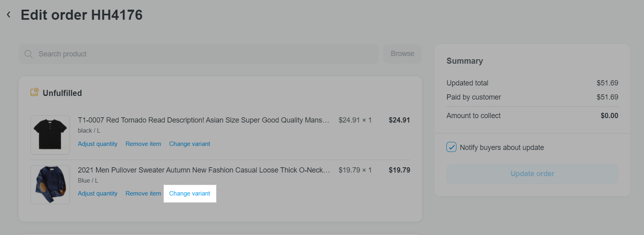Focus the Search product field

pos(201,54)
